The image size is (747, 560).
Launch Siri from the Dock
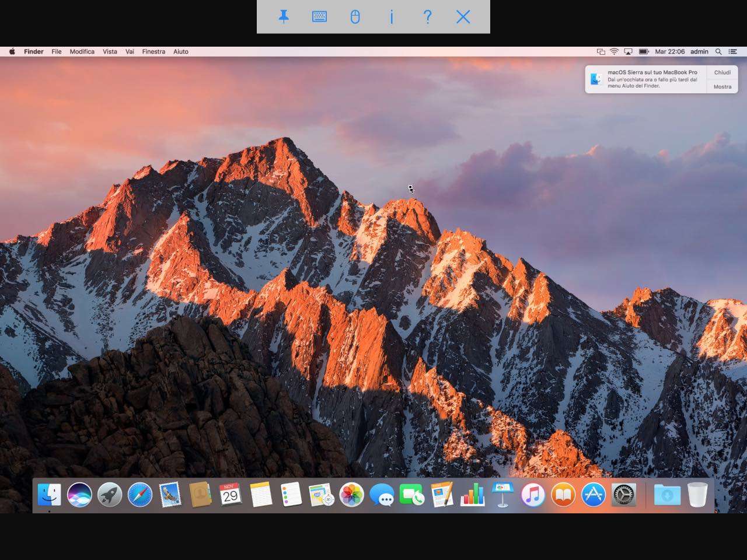[x=79, y=495]
